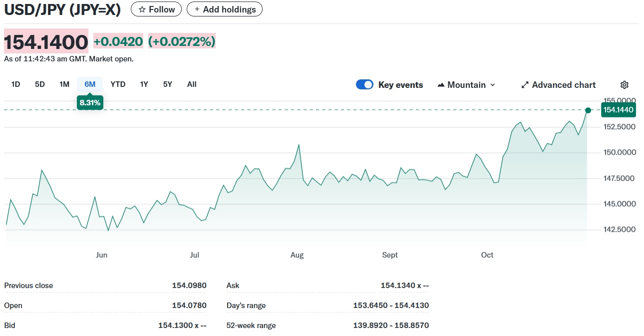The height and width of the screenshot is (336, 644).
Task: Click the Jul label on chart axis
Action: (x=194, y=255)
